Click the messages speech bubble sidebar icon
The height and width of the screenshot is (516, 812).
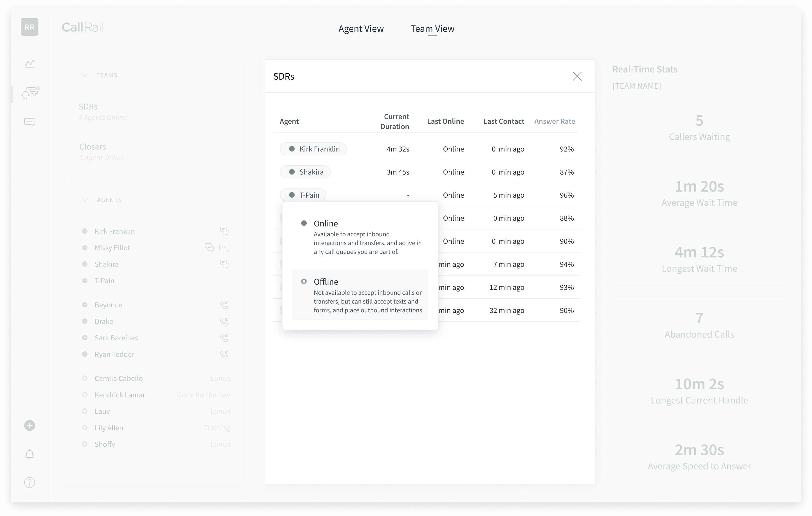tap(30, 122)
